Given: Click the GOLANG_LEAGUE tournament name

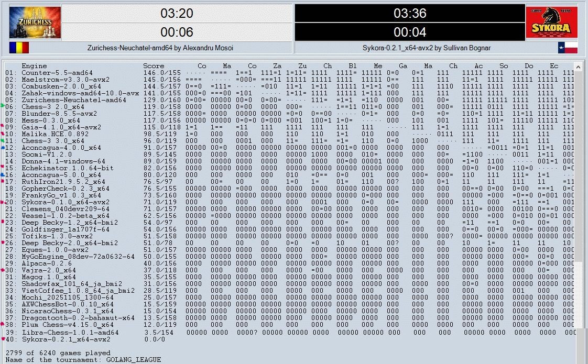Looking at the screenshot, I should point(134,359).
